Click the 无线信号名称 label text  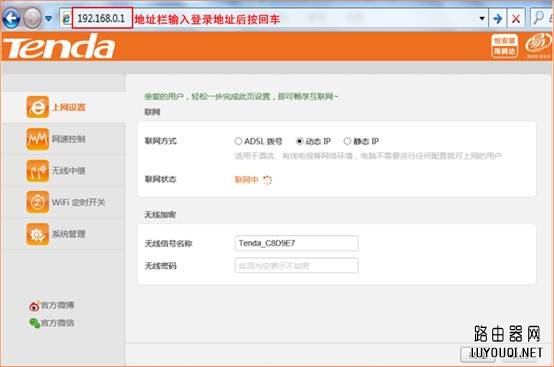169,243
